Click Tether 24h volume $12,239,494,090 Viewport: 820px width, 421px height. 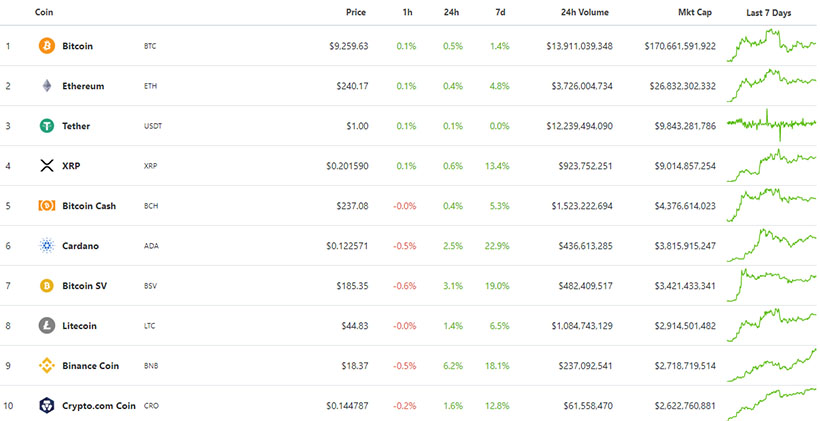[x=579, y=126]
